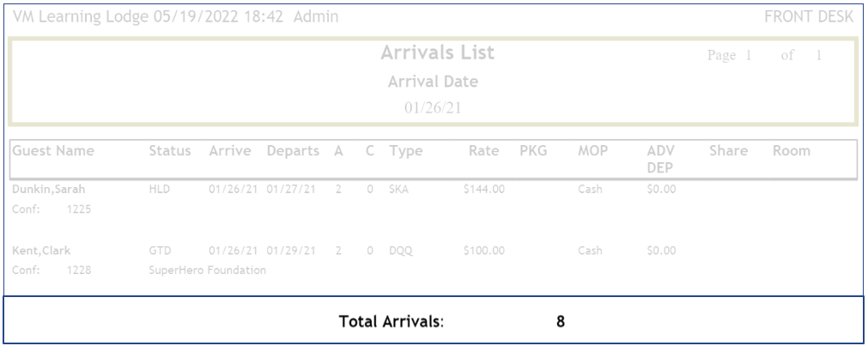868x346 pixels.
Task: Click the Departs column header
Action: click(293, 151)
